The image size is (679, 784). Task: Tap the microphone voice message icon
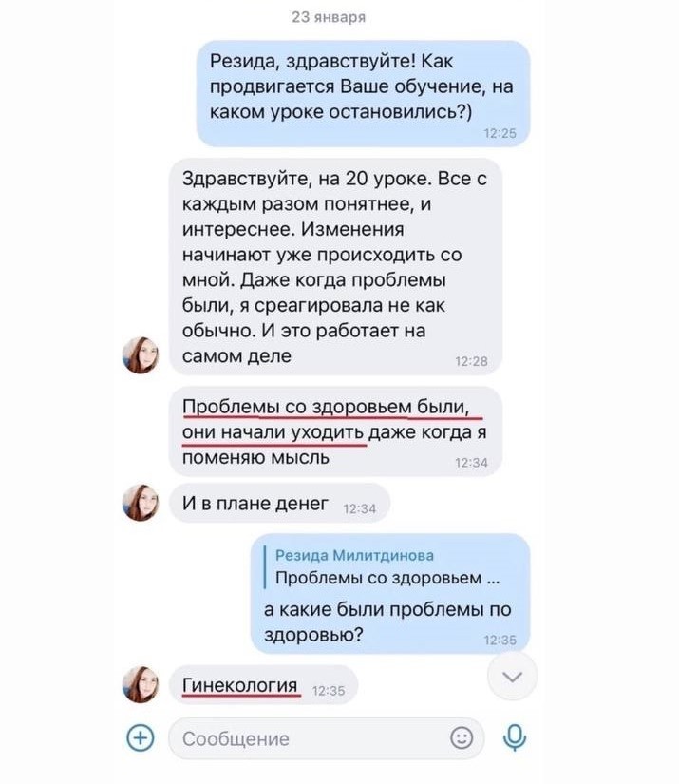[x=514, y=737]
